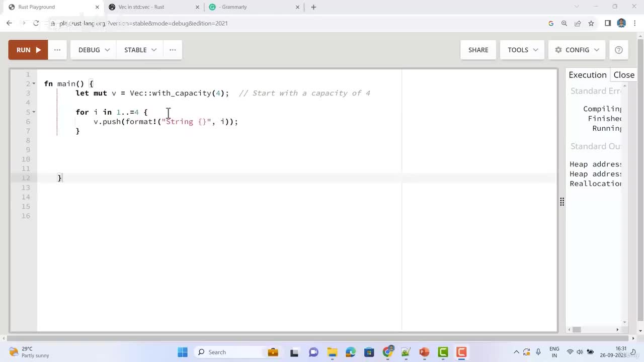Open Google Chrome from taskbar

coord(388,352)
